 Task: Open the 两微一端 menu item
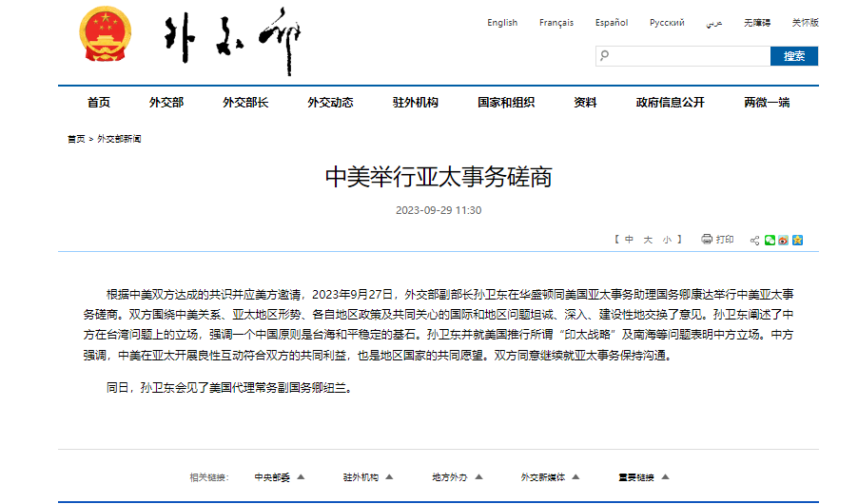click(x=767, y=103)
